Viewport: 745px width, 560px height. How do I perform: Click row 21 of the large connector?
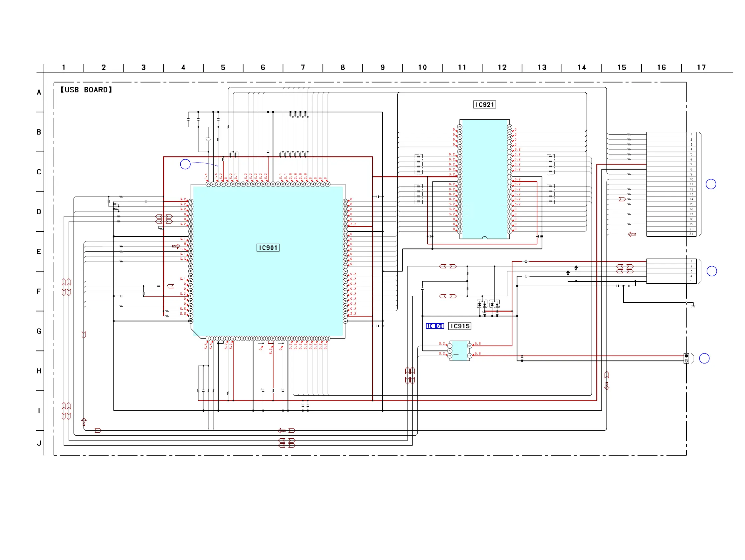coord(691,234)
